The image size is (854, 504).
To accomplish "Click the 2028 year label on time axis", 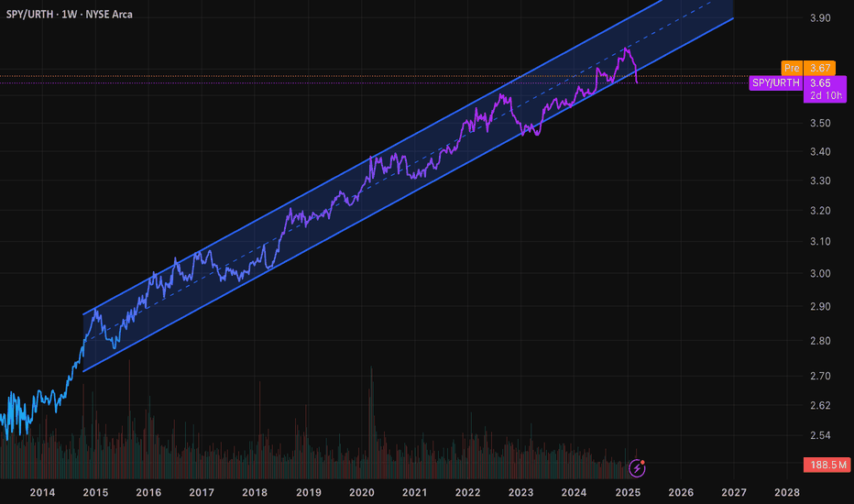I will pos(787,493).
